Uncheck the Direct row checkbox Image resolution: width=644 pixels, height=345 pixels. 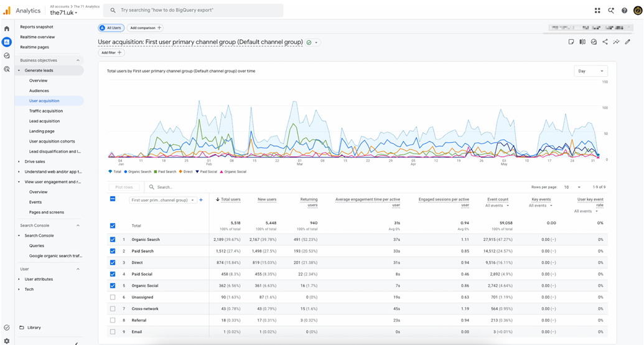(113, 262)
